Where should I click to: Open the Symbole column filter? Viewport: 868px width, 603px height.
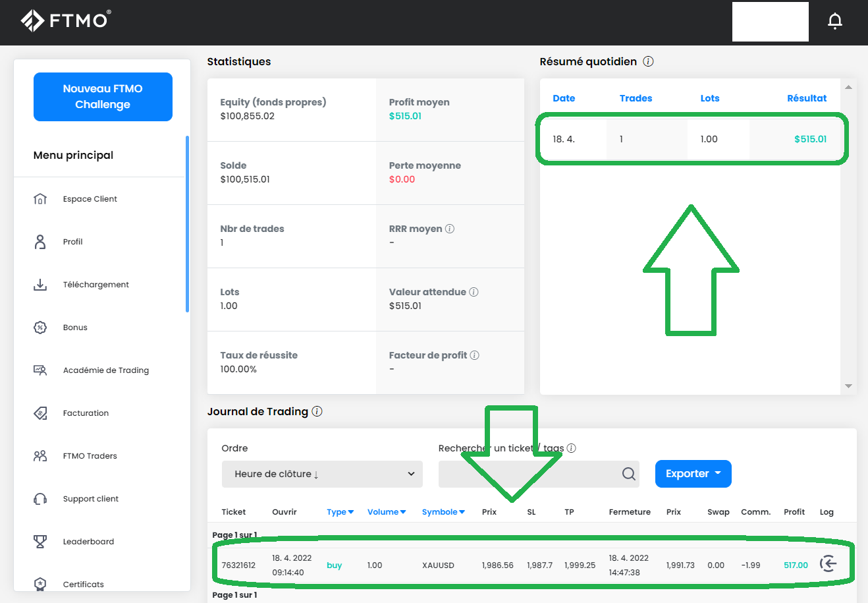pyautogui.click(x=443, y=512)
